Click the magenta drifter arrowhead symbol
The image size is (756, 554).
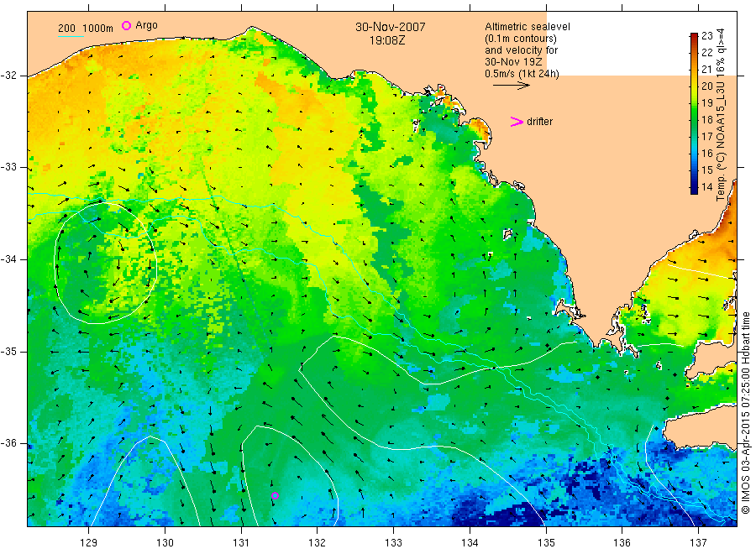point(517,122)
